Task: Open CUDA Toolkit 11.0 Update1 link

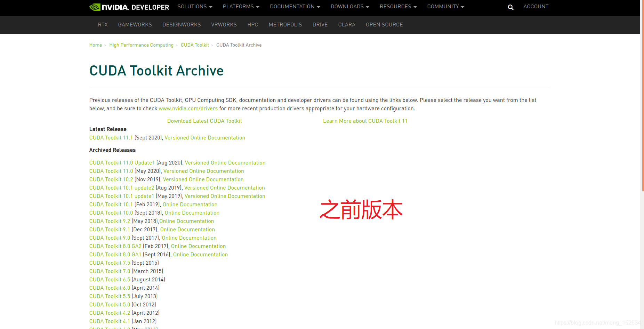Action: [x=122, y=163]
